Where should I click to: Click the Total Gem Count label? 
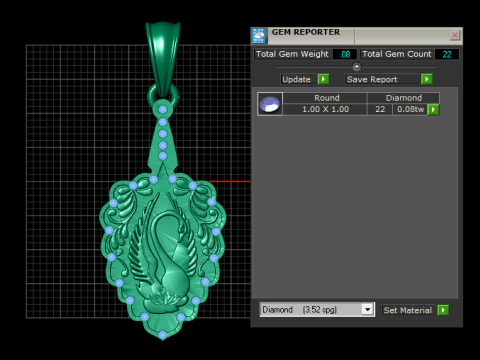pos(397,54)
